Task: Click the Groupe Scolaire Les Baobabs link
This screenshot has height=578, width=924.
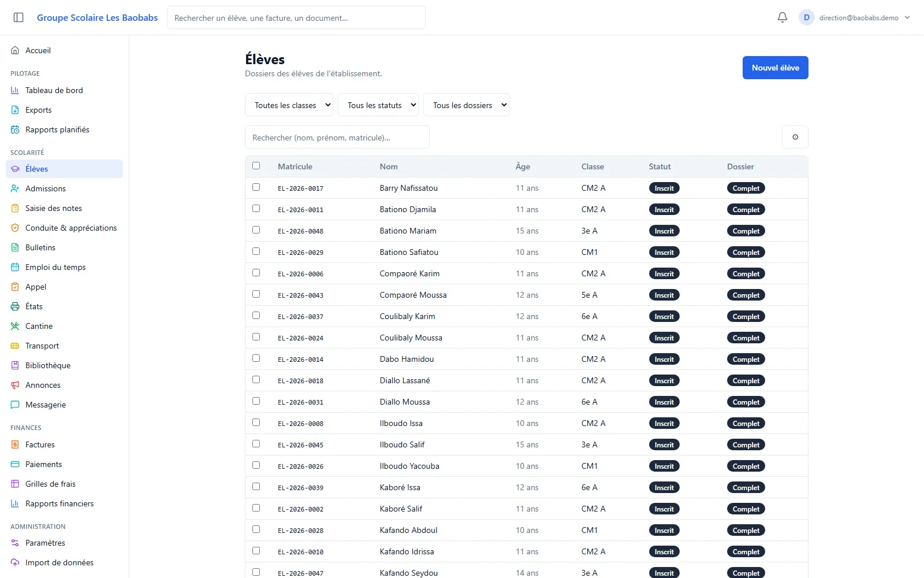Action: [x=97, y=17]
